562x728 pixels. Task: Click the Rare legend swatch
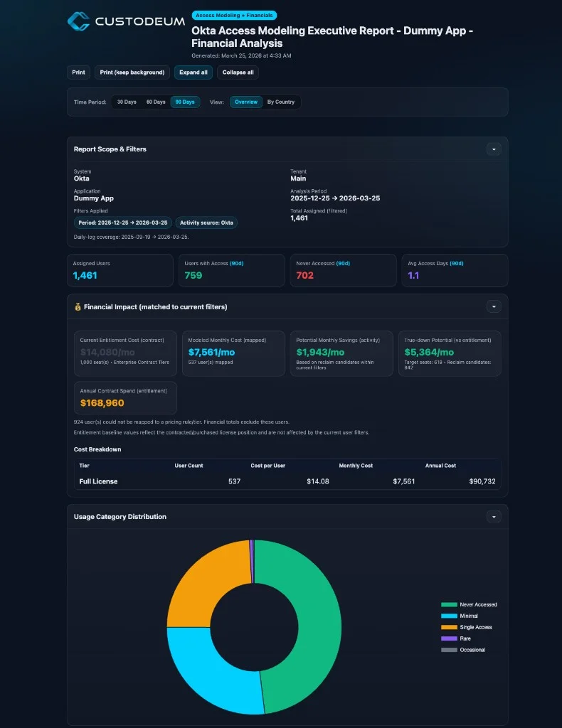click(x=449, y=639)
